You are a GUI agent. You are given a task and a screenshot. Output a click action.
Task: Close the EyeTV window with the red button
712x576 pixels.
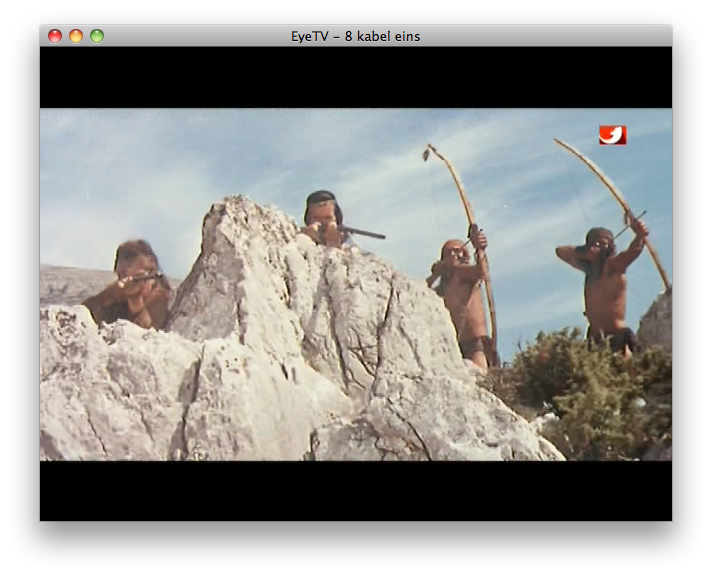tap(55, 36)
